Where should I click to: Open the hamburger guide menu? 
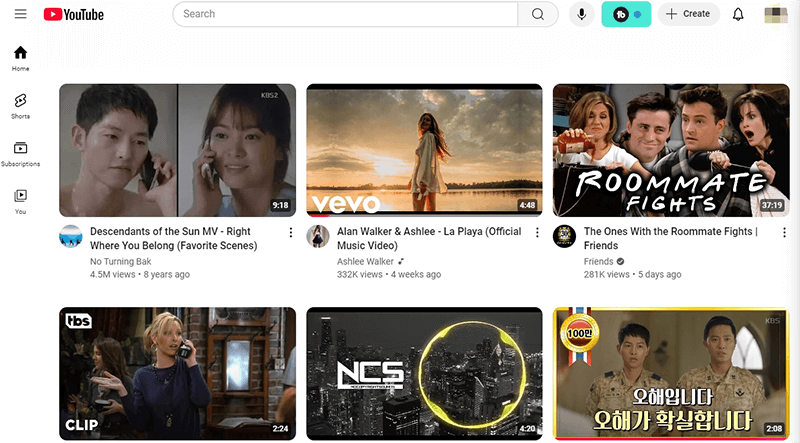(20, 14)
